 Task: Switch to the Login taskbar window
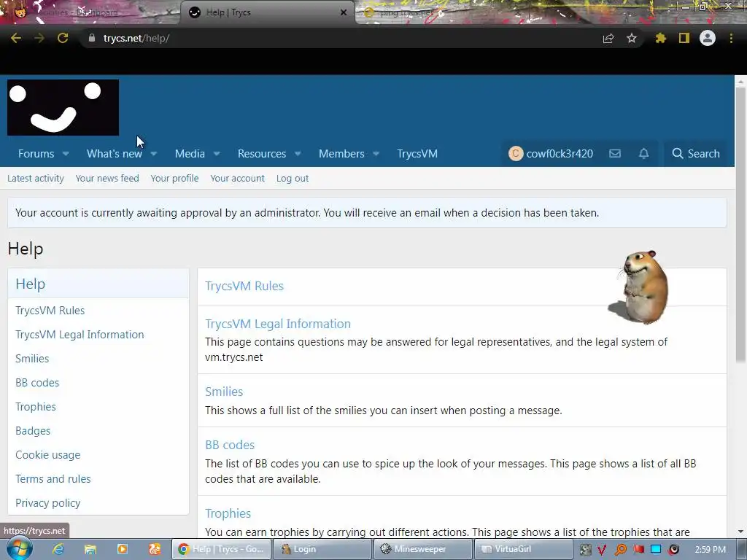point(322,549)
